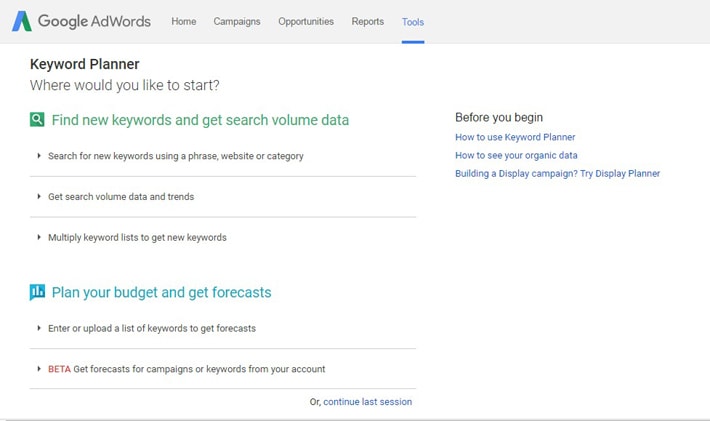This screenshot has width=710, height=421.
Task: Click Multiply keyword lists to get new keywords
Action: (x=137, y=237)
